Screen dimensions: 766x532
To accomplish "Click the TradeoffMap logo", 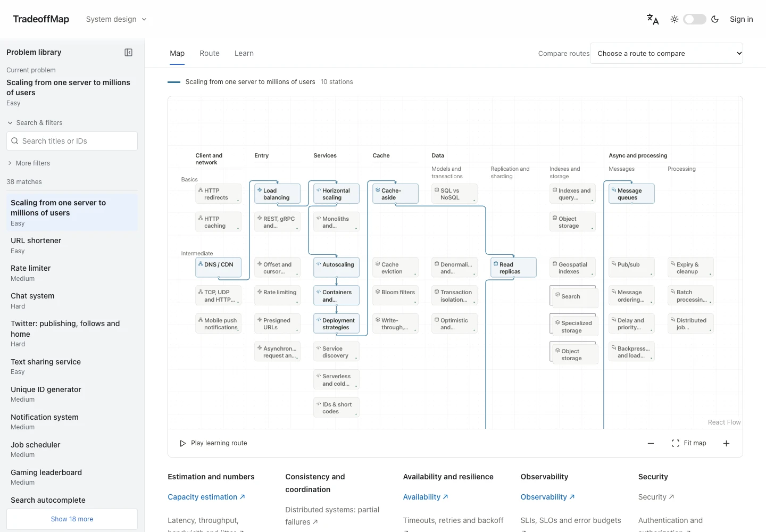I will [41, 19].
